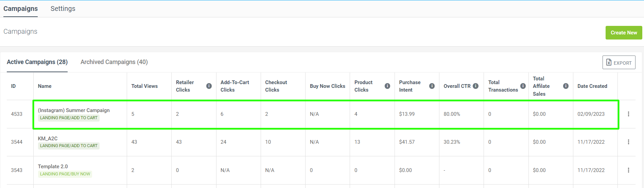The width and height of the screenshot is (644, 188).
Task: Sort by ID column header
Action: click(x=13, y=86)
